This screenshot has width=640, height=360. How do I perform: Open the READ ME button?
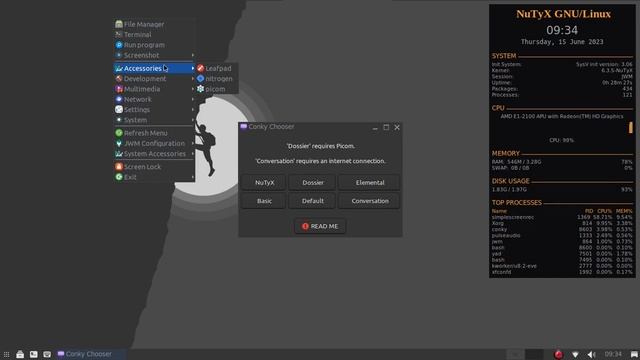pos(320,226)
